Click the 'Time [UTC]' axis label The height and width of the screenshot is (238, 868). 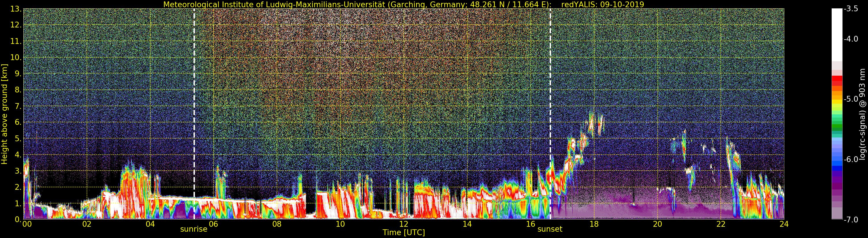pyautogui.click(x=404, y=232)
